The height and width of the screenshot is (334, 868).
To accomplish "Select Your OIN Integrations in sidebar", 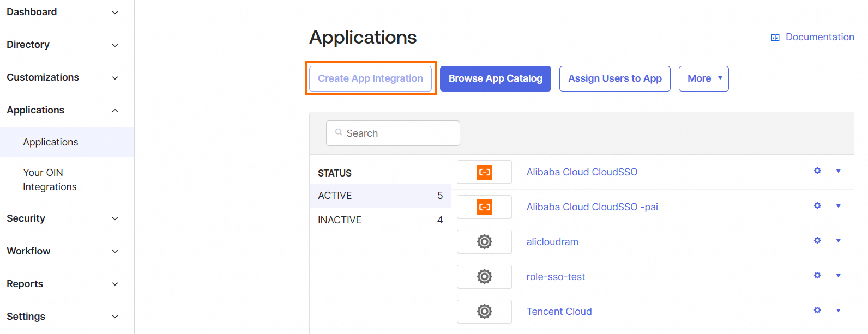I will [x=50, y=180].
